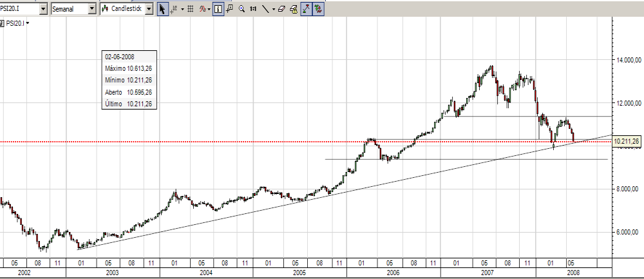Click the 2003 year label on time axis
The image size is (644, 279).
pos(112,273)
